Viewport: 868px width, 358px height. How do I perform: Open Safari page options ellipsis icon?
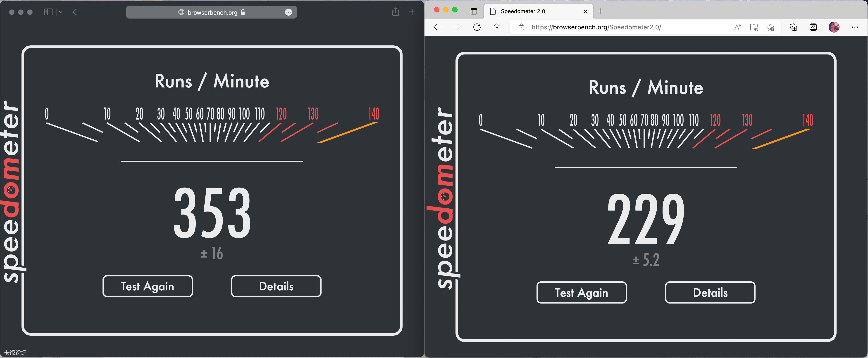pyautogui.click(x=289, y=12)
